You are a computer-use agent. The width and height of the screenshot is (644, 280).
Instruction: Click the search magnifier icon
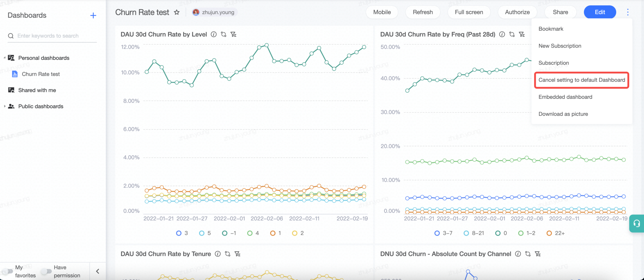11,36
